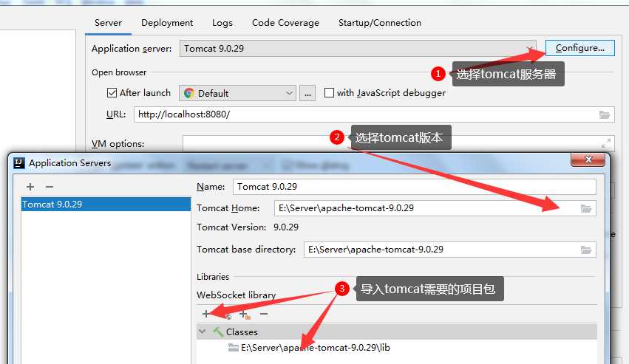Open the Startup/Connection tab
629x364 pixels.
pos(379,23)
